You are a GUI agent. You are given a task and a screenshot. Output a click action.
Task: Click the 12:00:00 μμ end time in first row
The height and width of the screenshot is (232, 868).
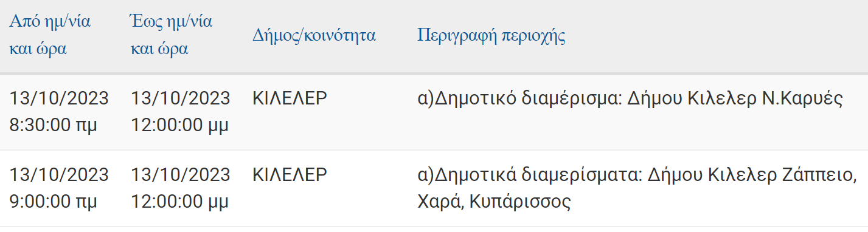pos(180,125)
